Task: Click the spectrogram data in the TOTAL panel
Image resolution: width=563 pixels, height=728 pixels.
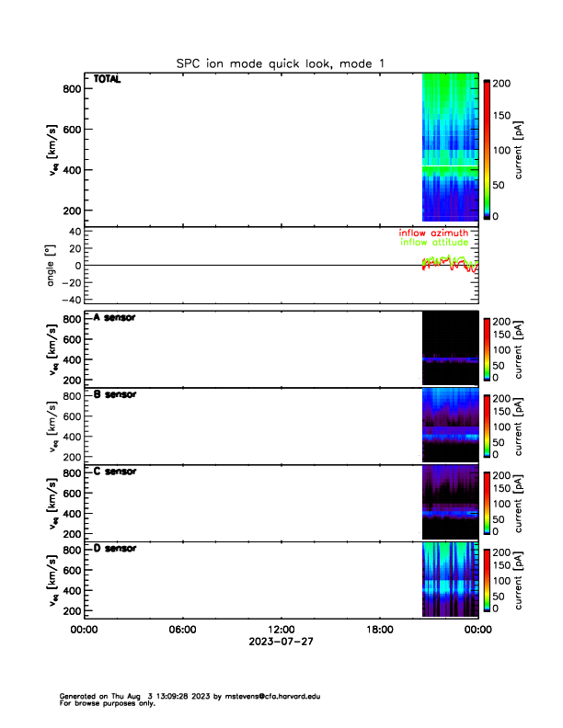Action: click(x=449, y=147)
